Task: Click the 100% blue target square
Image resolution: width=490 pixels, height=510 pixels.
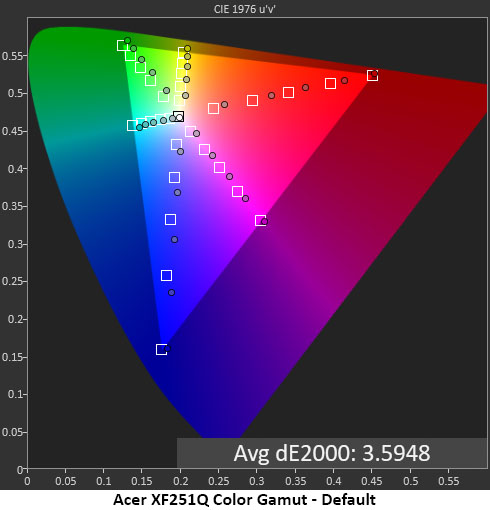Action: coord(161,349)
